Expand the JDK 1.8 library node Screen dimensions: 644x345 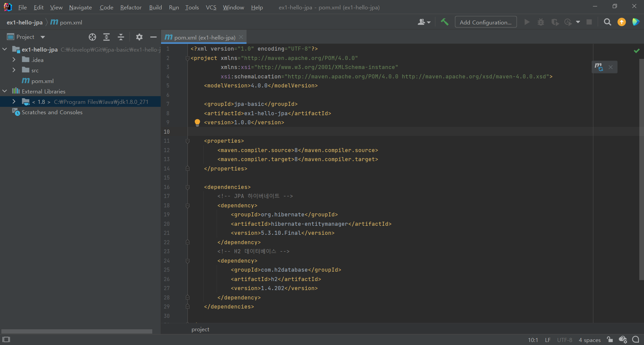tap(14, 101)
